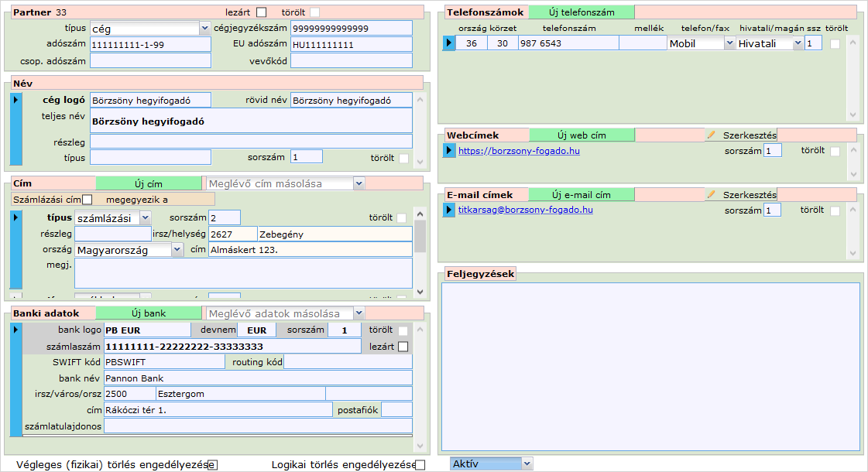Click the row arrow beside the web address link

click(x=449, y=151)
